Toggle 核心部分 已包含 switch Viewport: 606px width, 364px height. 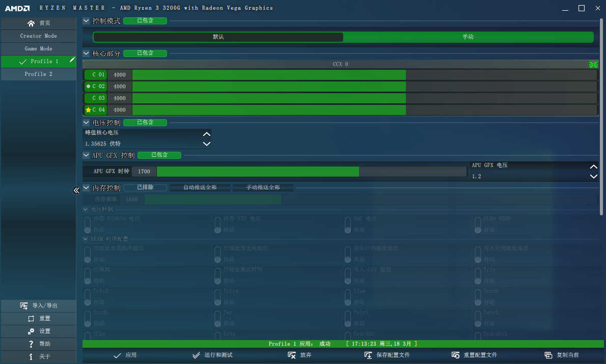point(145,53)
